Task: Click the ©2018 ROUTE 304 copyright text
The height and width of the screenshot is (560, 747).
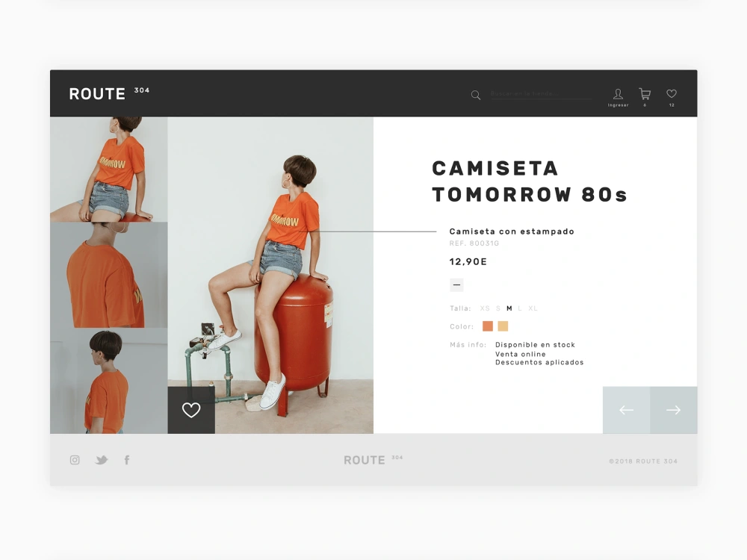Action: 643,461
